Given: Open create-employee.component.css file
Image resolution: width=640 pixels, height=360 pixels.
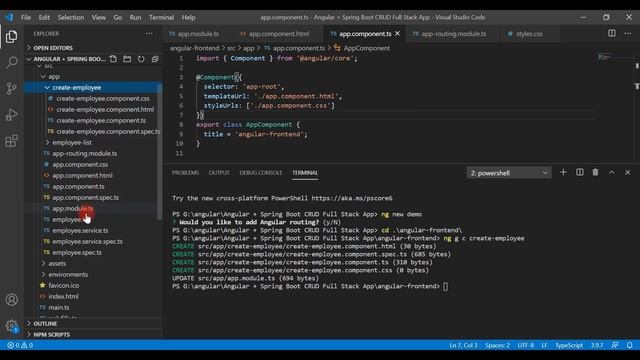Looking at the screenshot, I should point(102,98).
